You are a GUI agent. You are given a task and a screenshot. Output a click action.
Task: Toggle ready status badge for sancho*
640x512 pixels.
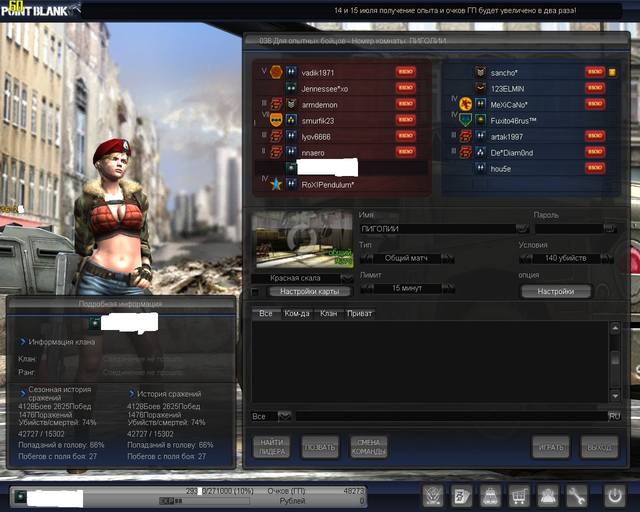[595, 72]
